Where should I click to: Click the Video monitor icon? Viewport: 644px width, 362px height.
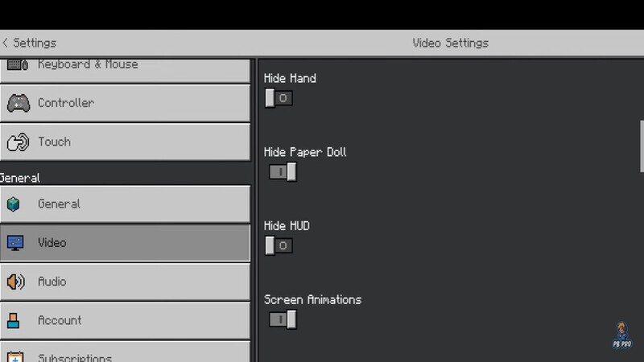tap(15, 243)
